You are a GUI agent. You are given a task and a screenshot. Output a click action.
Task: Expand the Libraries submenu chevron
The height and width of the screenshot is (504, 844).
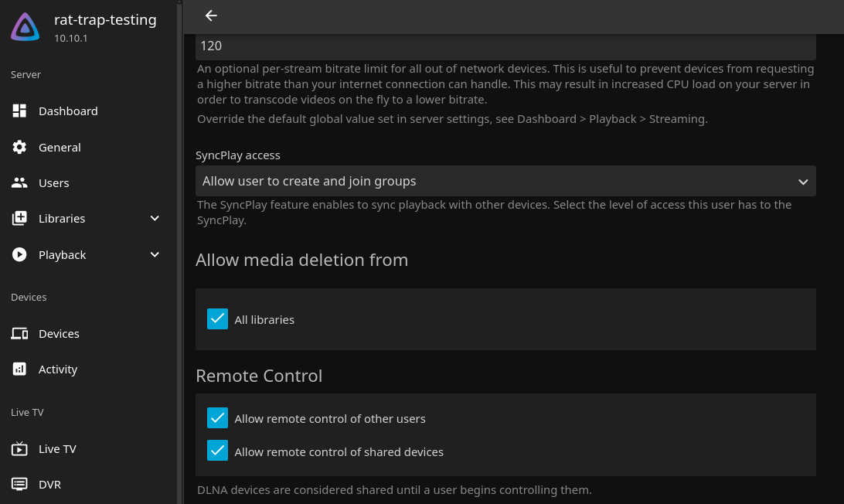click(155, 218)
